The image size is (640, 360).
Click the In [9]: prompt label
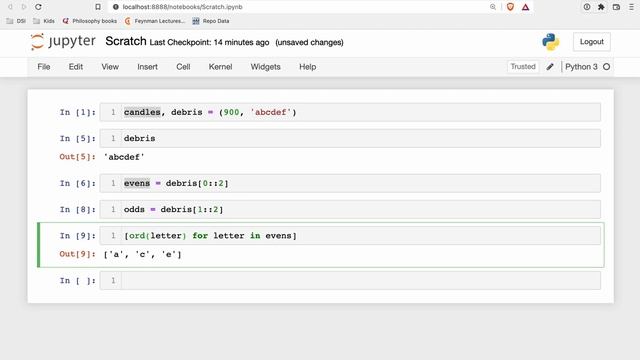pyautogui.click(x=78, y=236)
